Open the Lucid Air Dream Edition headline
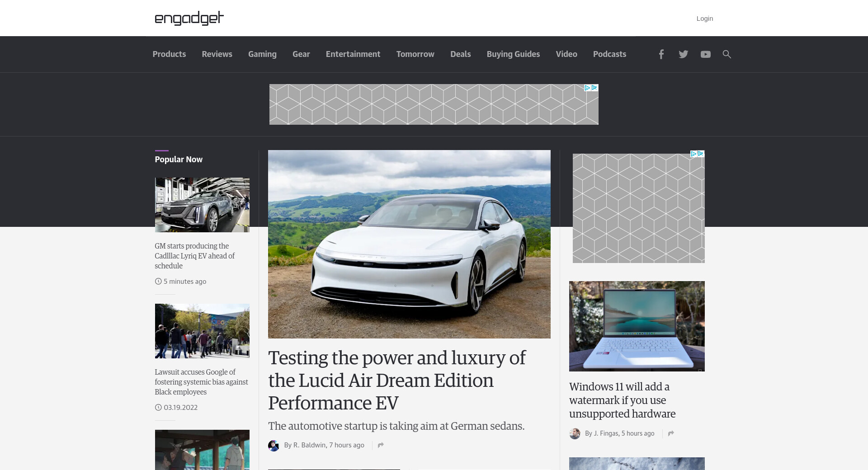 point(397,380)
